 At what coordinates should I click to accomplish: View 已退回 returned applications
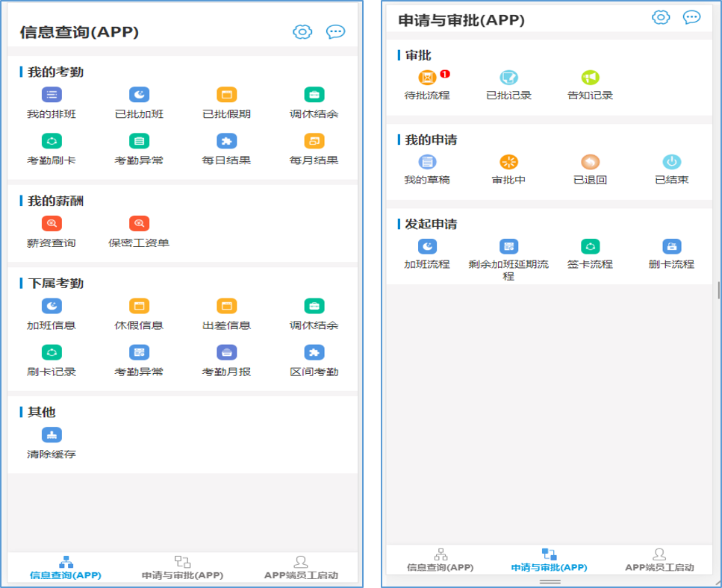coord(590,162)
